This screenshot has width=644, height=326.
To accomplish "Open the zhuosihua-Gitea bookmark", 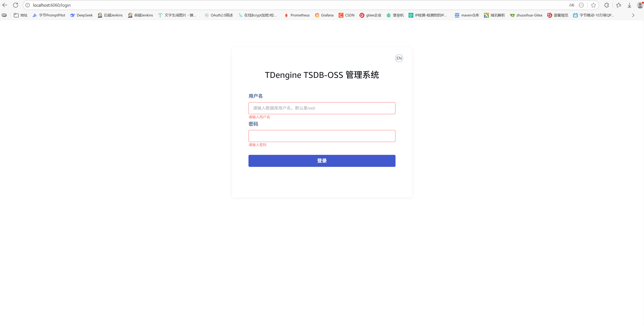I will tap(526, 15).
